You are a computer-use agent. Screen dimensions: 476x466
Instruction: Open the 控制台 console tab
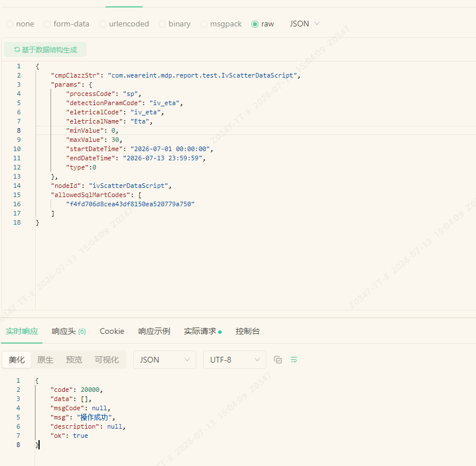(x=247, y=331)
